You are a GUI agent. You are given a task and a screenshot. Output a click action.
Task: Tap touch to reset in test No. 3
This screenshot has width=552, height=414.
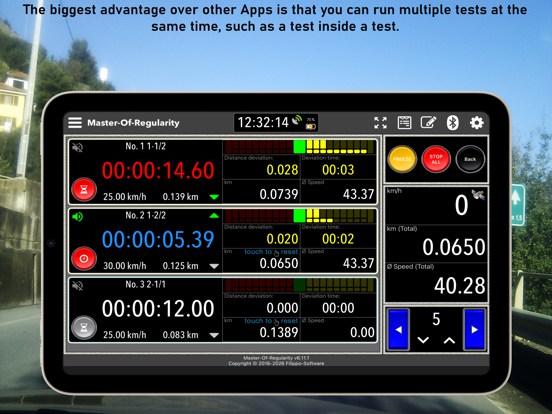click(271, 321)
